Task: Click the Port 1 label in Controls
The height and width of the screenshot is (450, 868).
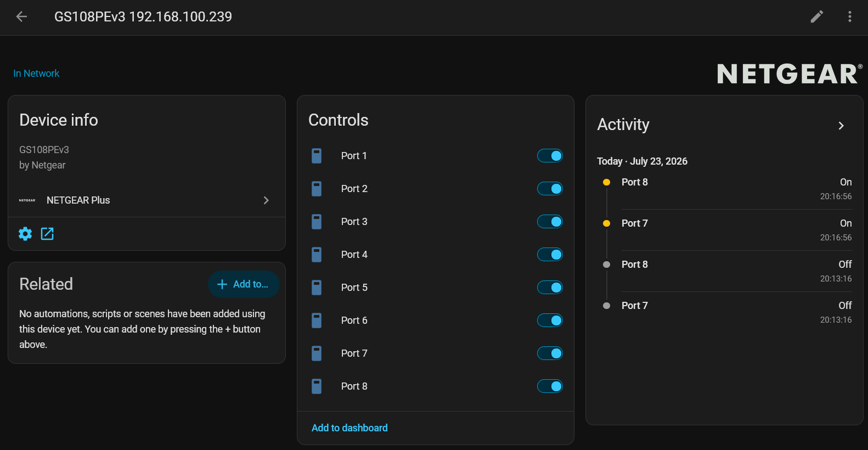Action: [x=354, y=156]
